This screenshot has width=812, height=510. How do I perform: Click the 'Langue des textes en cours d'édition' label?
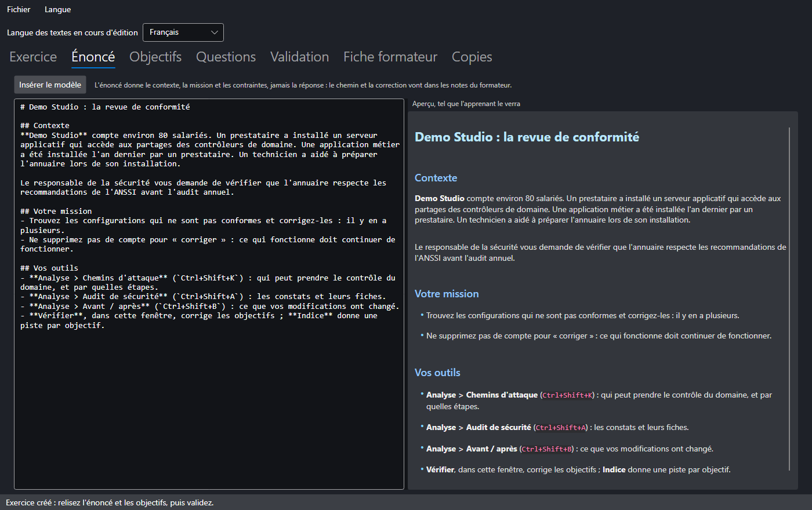72,32
